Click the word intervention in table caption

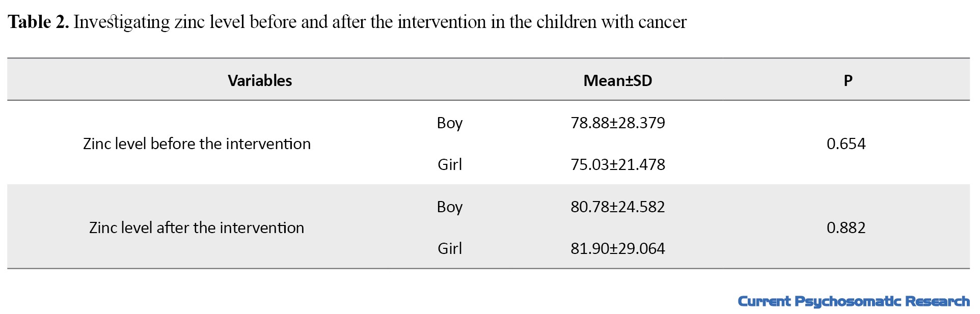coord(442,22)
